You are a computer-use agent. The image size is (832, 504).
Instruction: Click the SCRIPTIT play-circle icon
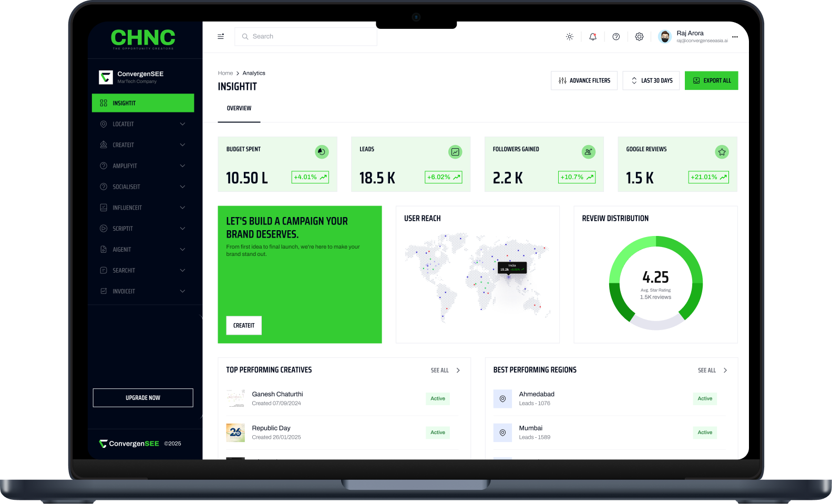[104, 229]
